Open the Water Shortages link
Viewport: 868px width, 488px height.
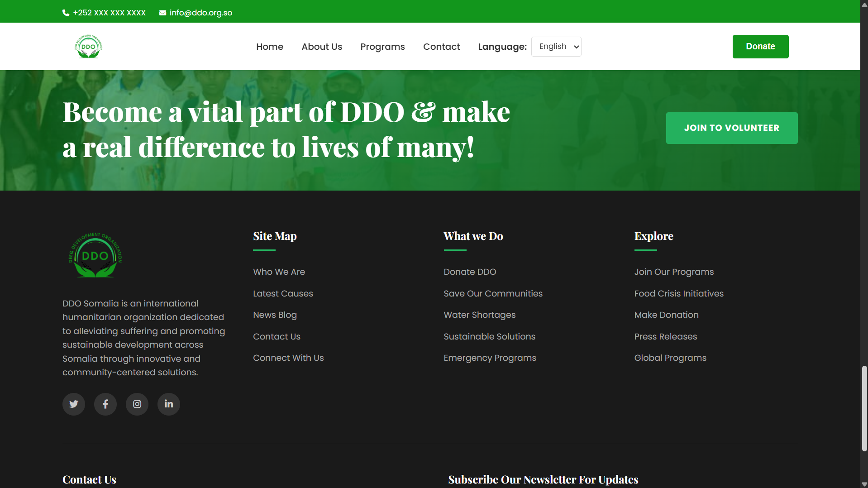[479, 315]
